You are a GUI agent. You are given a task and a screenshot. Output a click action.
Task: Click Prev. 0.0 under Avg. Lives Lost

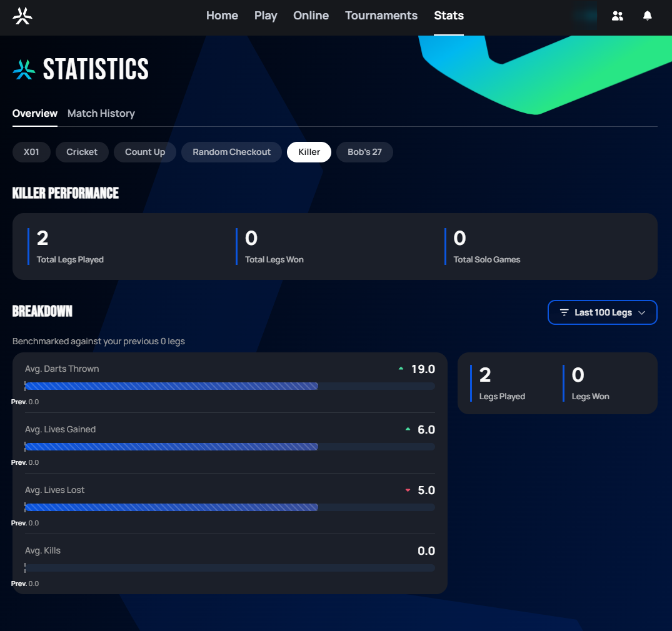point(25,523)
